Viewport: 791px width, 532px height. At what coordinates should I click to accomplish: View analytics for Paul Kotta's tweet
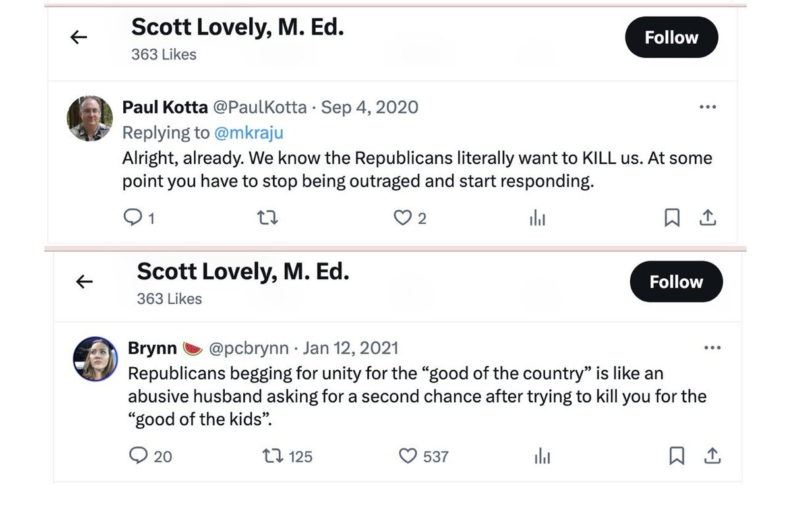tap(537, 218)
